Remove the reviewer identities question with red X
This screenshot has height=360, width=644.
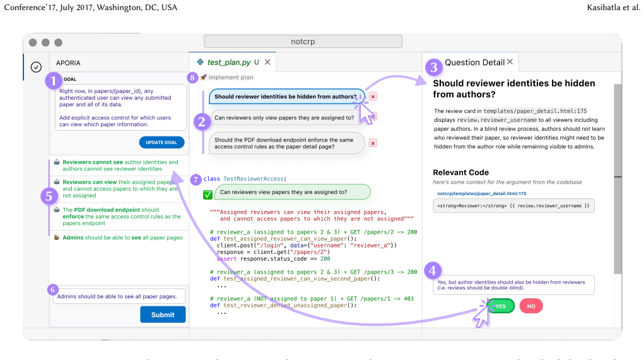pyautogui.click(x=373, y=96)
